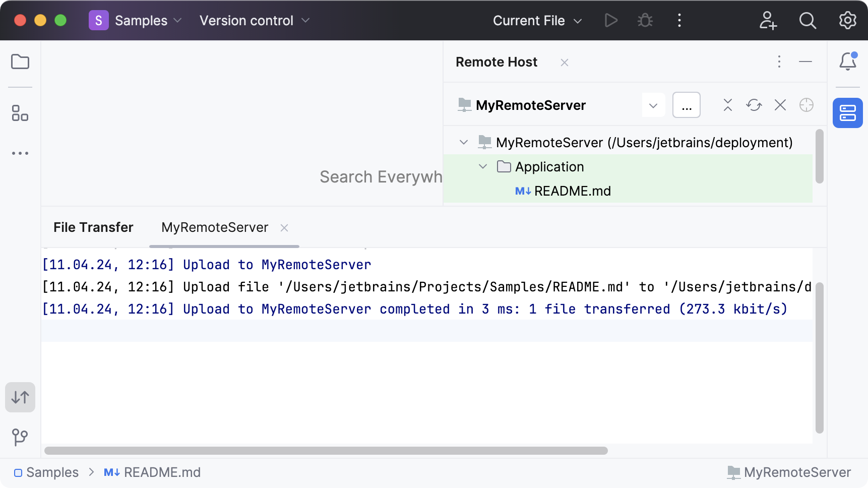
Task: Open the server selection dropdown
Action: 653,105
